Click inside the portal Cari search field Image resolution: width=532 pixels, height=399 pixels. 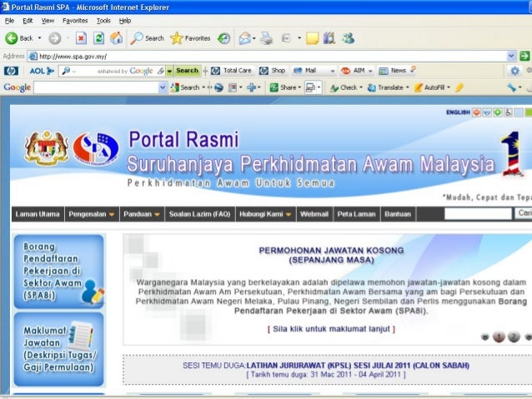478,213
